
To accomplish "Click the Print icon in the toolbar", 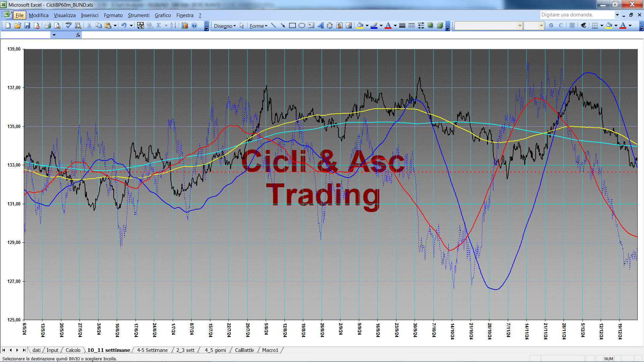I will click(x=48, y=25).
